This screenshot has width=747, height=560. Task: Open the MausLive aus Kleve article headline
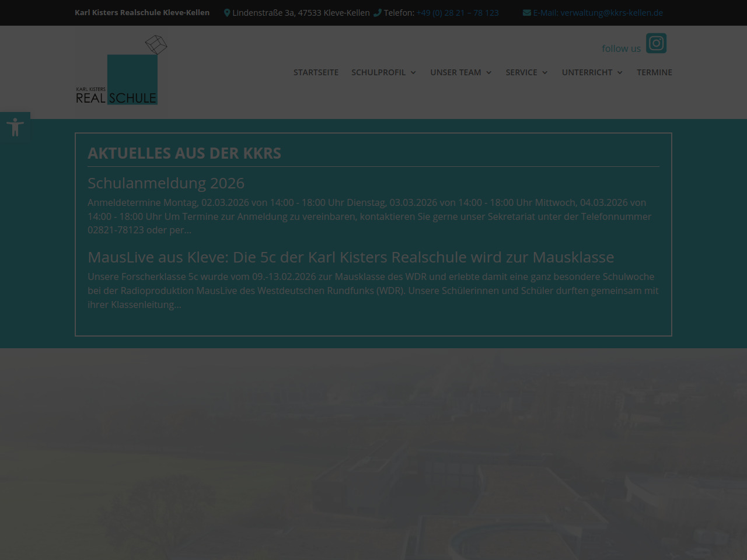click(x=351, y=257)
